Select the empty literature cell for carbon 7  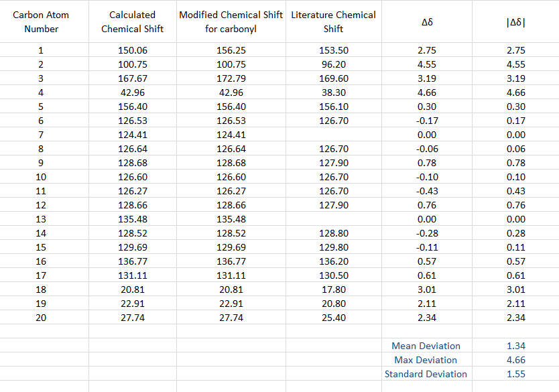334,135
